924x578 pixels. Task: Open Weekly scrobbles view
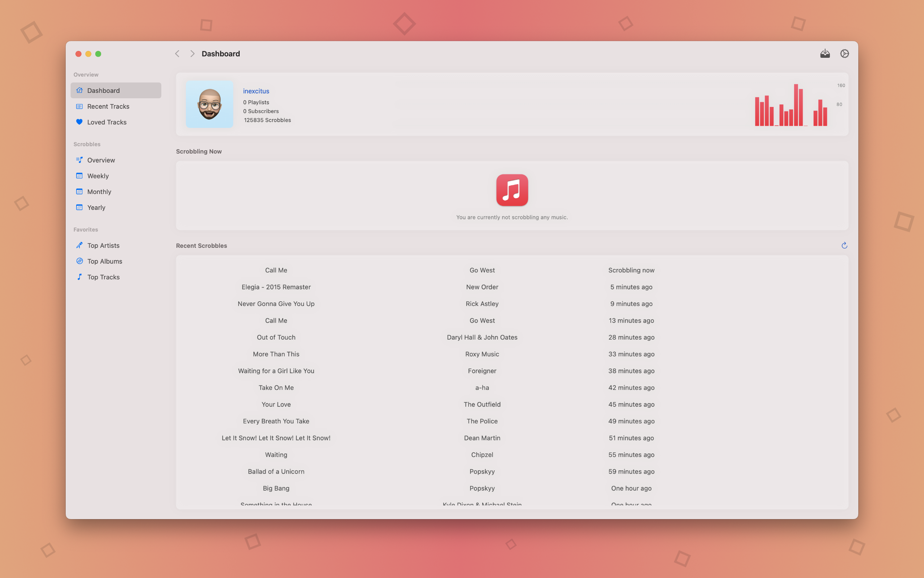click(116, 176)
